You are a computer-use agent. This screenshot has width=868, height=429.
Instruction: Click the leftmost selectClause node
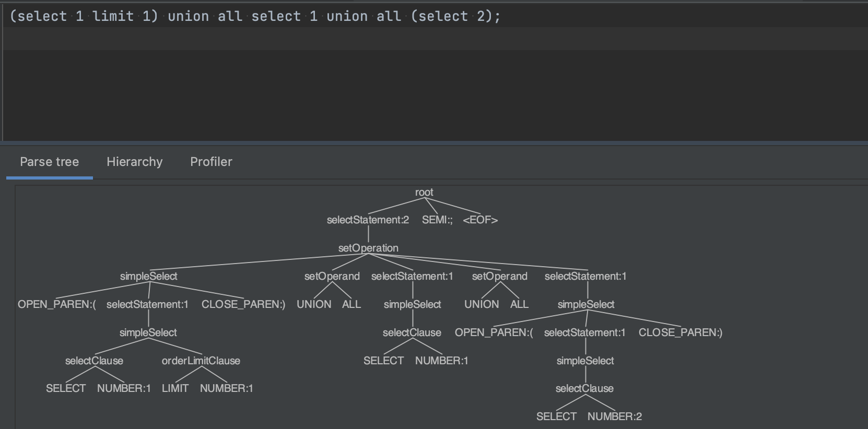click(x=94, y=361)
